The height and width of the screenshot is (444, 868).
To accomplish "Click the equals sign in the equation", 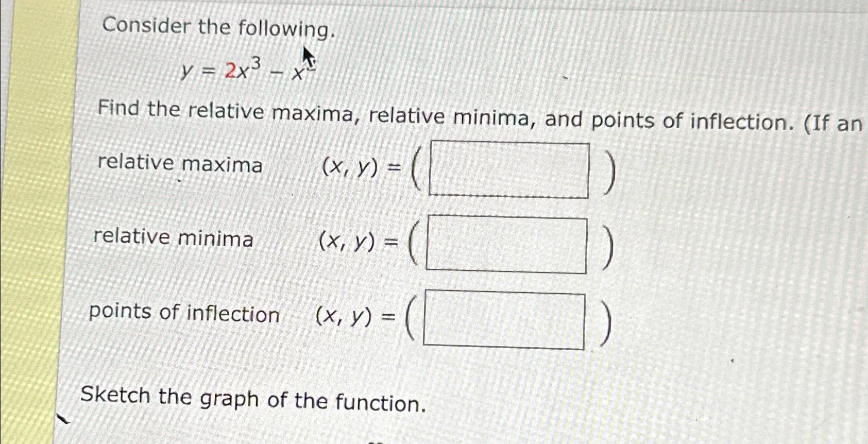I will [209, 69].
